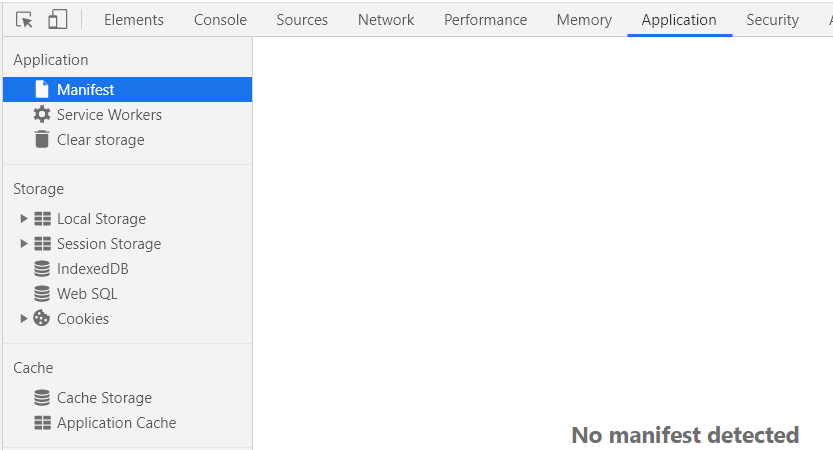Activate the inspect element cursor icon

pos(24,20)
